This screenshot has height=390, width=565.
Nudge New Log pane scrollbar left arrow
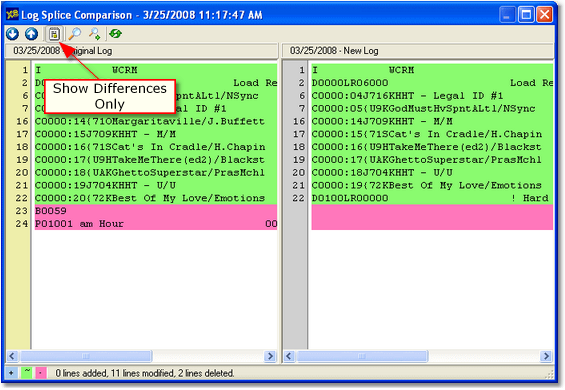(x=289, y=356)
